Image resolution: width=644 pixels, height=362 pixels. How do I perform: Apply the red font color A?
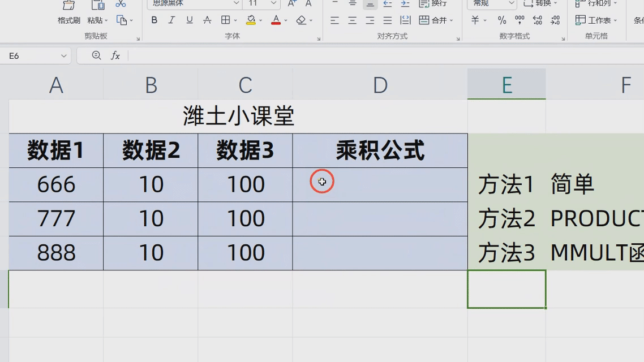tap(276, 20)
